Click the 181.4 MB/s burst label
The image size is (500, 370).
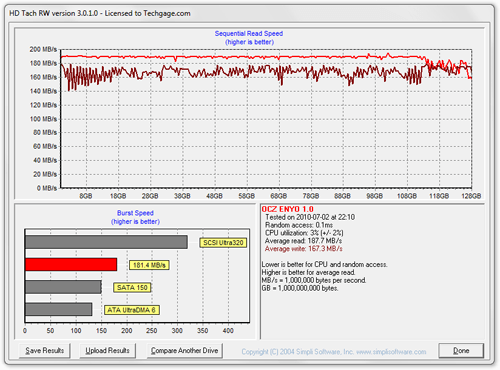coord(149,265)
